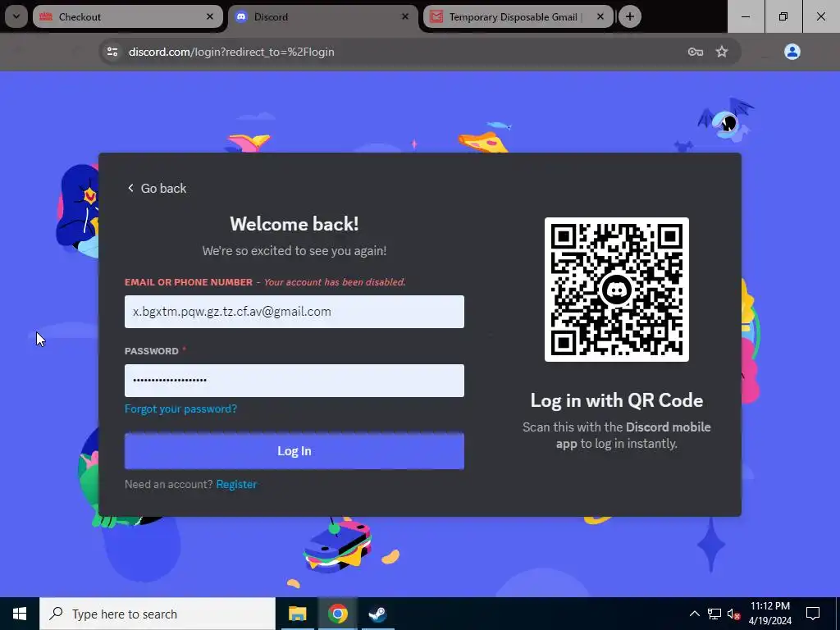Click the taskbar search box

click(157, 614)
